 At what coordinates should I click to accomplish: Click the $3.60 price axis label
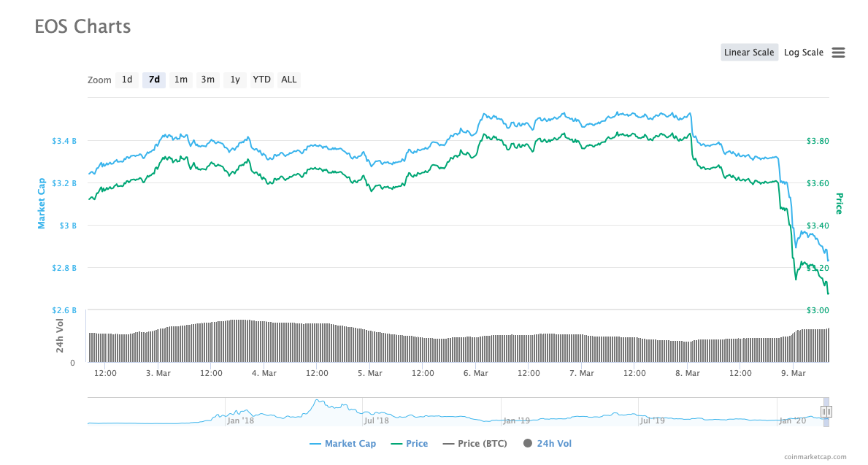[x=818, y=183]
